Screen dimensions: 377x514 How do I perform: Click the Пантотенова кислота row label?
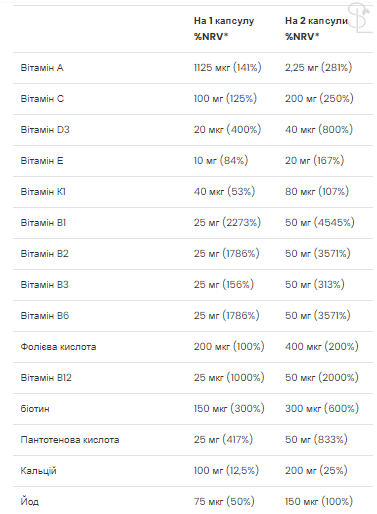tap(70, 440)
